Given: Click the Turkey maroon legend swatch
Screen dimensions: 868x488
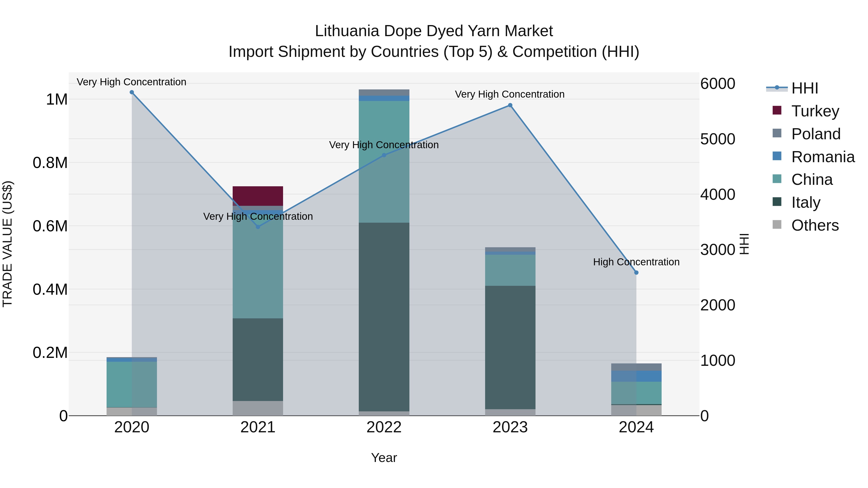Looking at the screenshot, I should pos(777,110).
